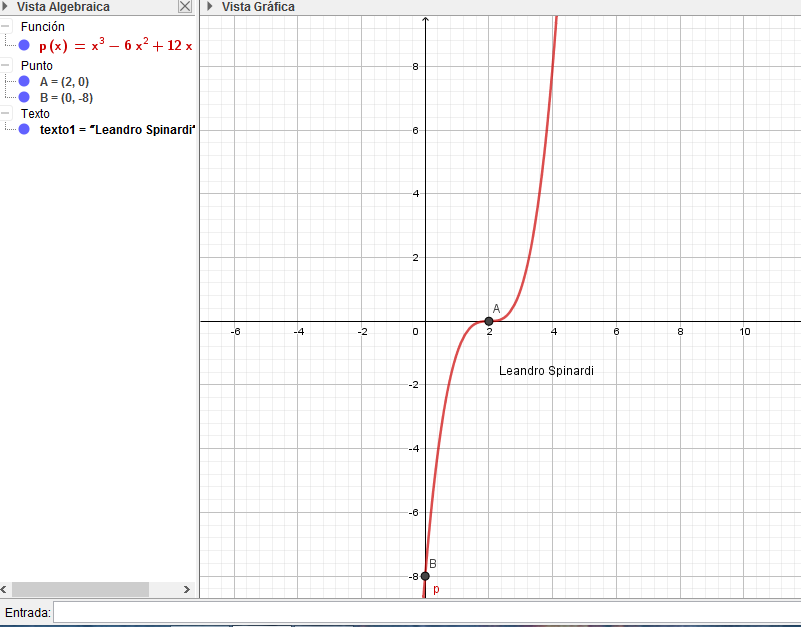
Task: Collapse the Texto tree group
Action: (6, 113)
